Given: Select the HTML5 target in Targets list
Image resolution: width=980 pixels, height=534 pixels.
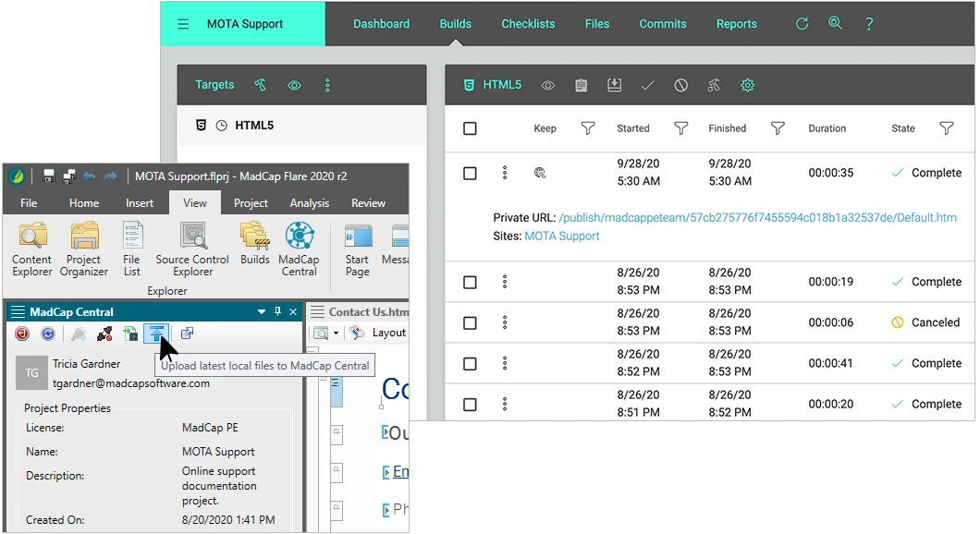Looking at the screenshot, I should click(x=302, y=126).
